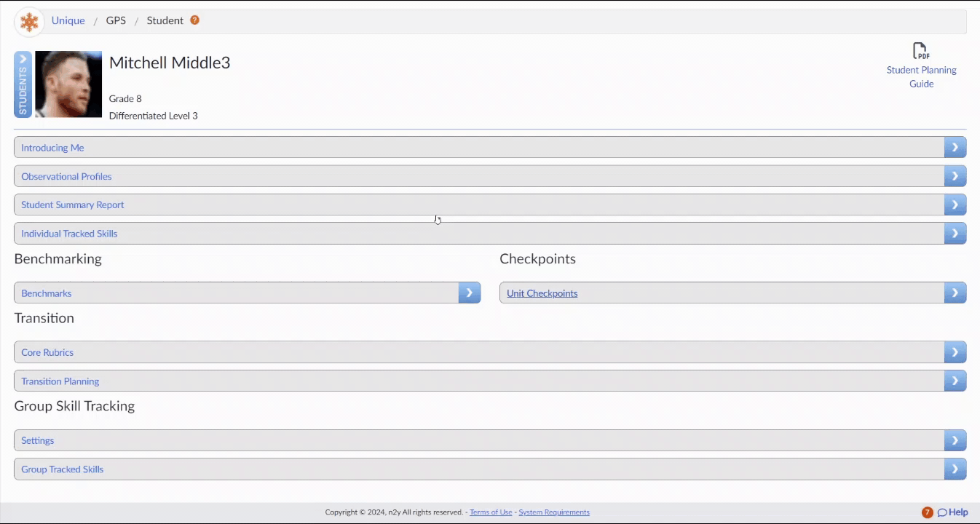Open the Terms of Use footer link
980x524 pixels.
pos(491,512)
